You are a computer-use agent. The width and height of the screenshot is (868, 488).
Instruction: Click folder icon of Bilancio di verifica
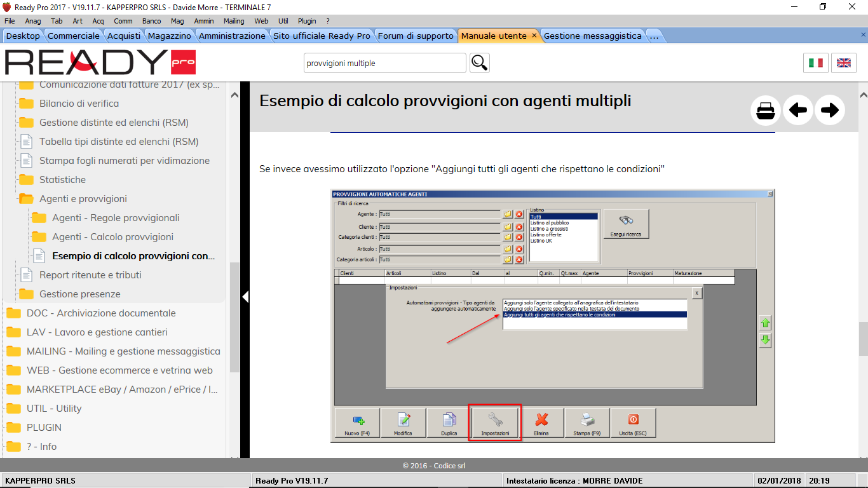tap(26, 104)
